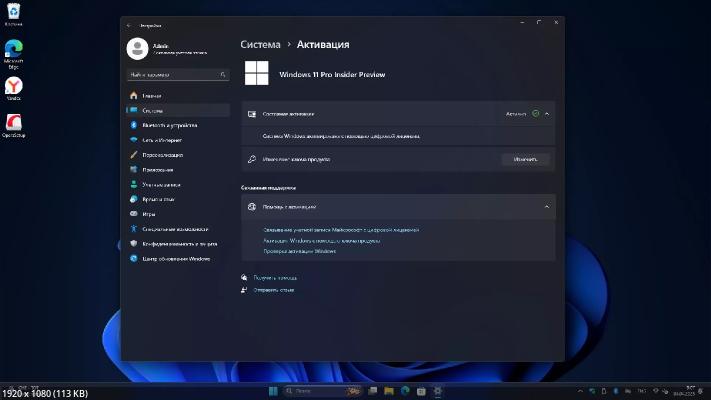Click the activation key icon row label
The height and width of the screenshot is (400, 711).
(296, 159)
